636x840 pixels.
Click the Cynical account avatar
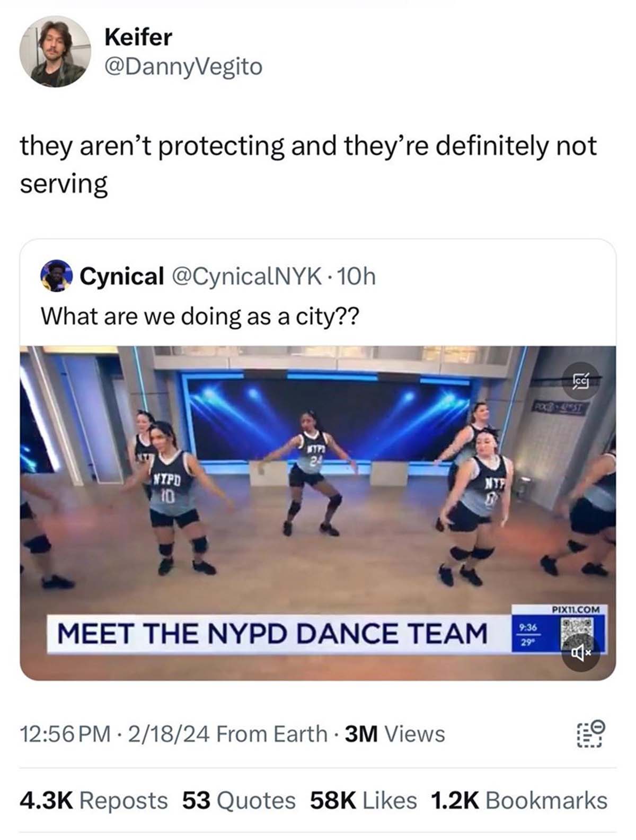[57, 276]
